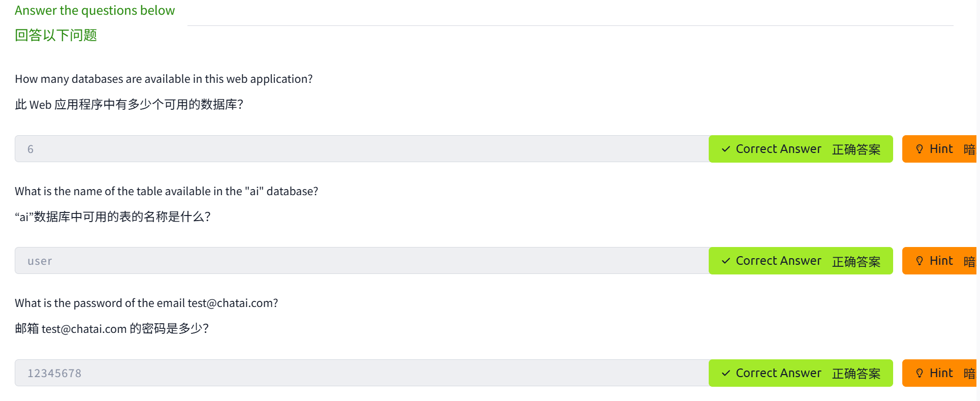This screenshot has height=401, width=980.
Task: Click the English question about the test@chatai.com password
Action: pyautogui.click(x=146, y=303)
